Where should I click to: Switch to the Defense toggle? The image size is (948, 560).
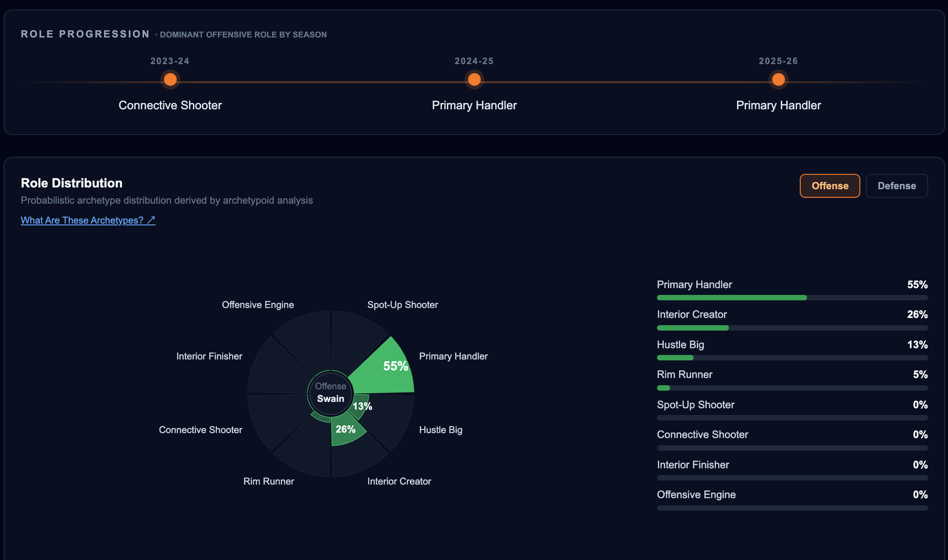coord(896,186)
